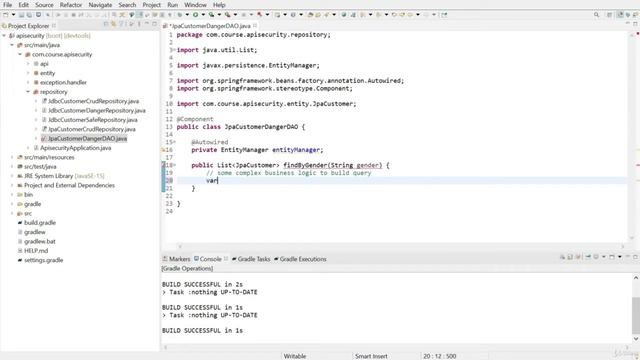Image resolution: width=640 pixels, height=360 pixels.
Task: Select JpaCustomerCrudRepository.java in tree
Action: click(x=92, y=129)
